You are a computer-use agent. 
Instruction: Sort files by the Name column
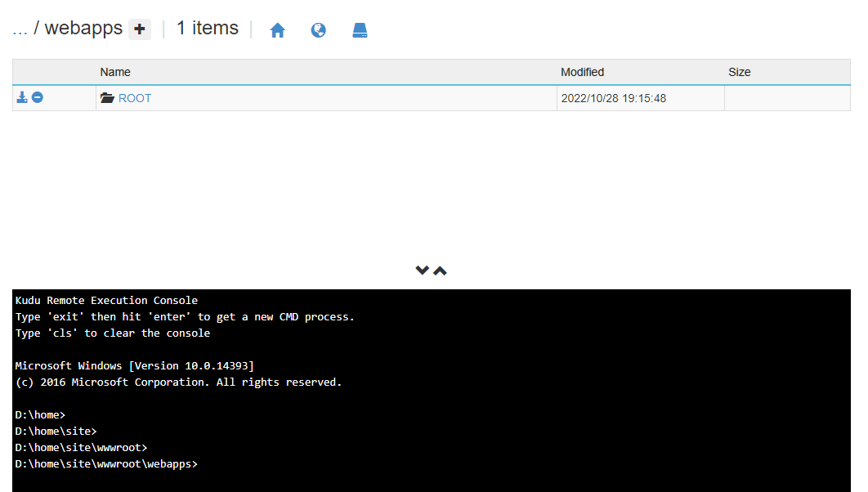tap(115, 72)
